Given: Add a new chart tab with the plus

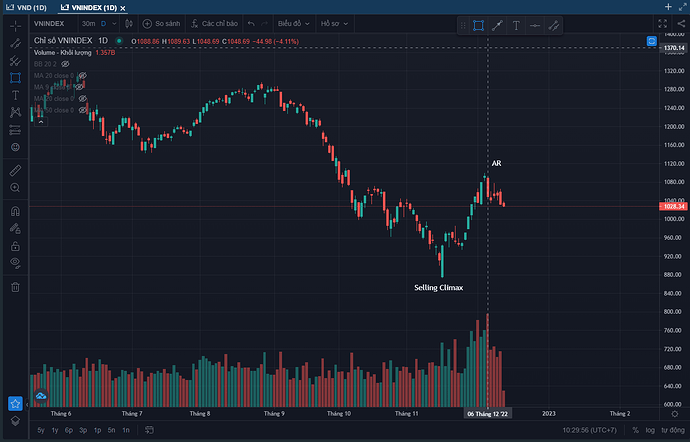Looking at the screenshot, I should [x=669, y=6].
